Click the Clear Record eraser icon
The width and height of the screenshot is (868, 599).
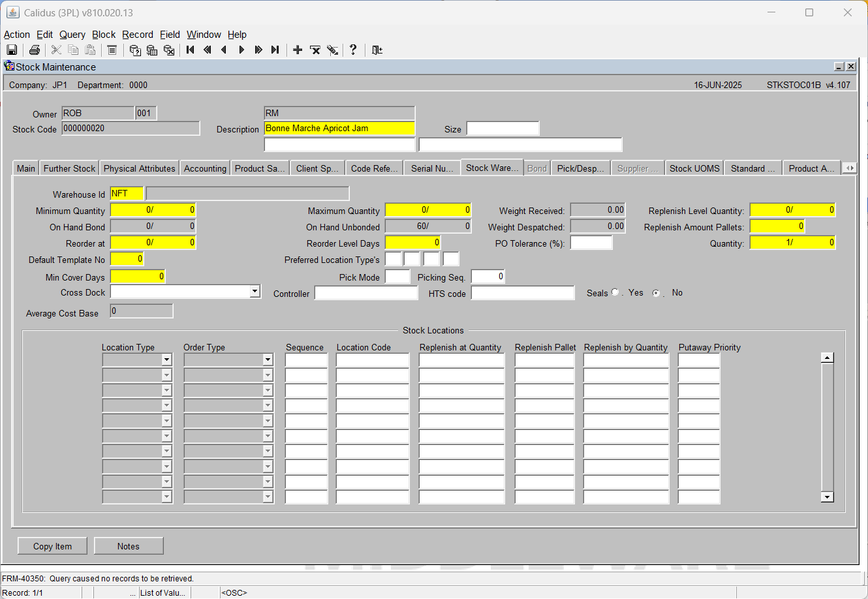[x=332, y=50]
